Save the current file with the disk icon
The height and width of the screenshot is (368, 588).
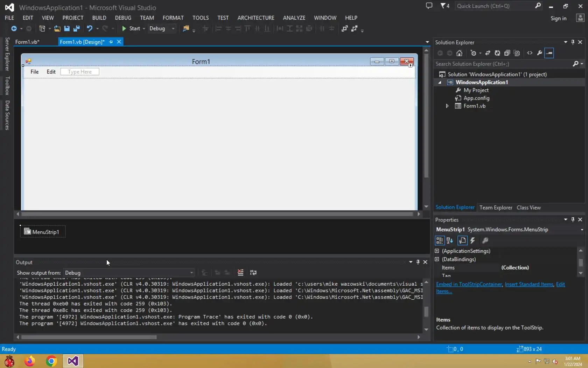(67, 29)
